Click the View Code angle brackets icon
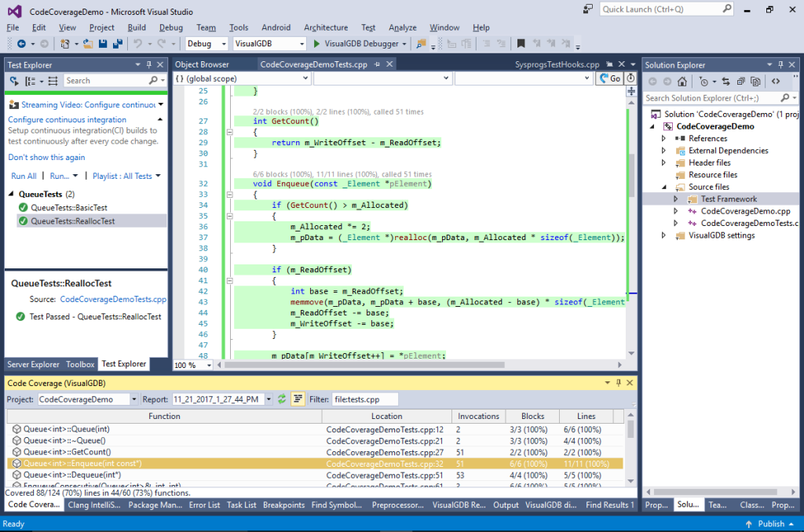The width and height of the screenshot is (804, 532). pos(776,82)
